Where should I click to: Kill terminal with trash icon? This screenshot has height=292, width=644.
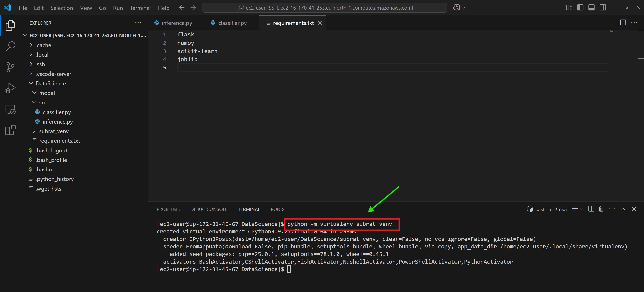[x=601, y=209]
